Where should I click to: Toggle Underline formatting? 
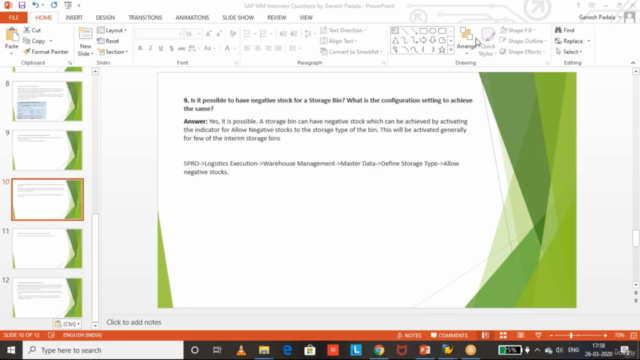pyautogui.click(x=161, y=48)
